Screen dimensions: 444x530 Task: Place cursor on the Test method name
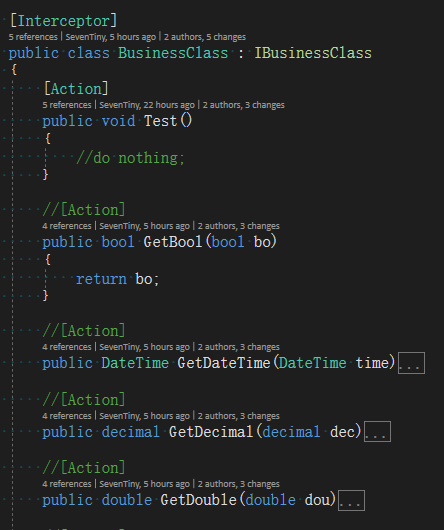click(161, 121)
